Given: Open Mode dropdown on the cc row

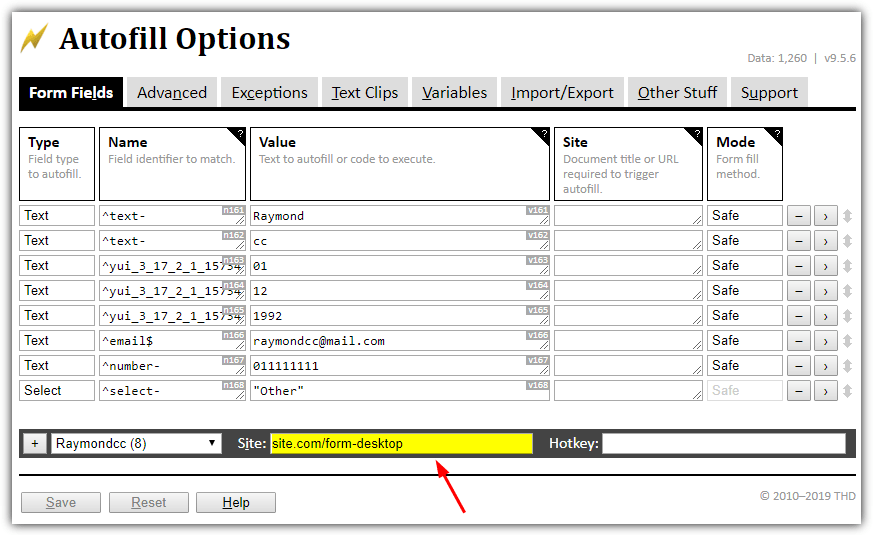Looking at the screenshot, I should point(745,241).
